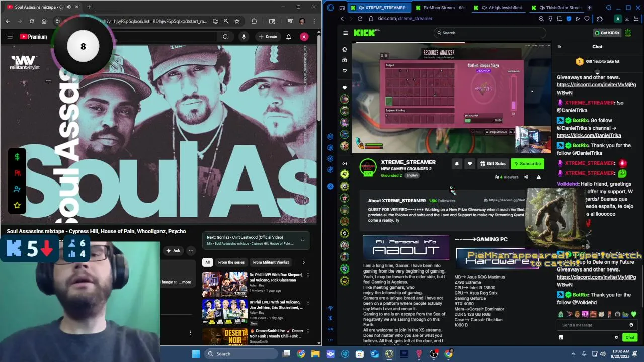Click the YouTube Create button
The height and width of the screenshot is (362, 644).
coord(268,37)
